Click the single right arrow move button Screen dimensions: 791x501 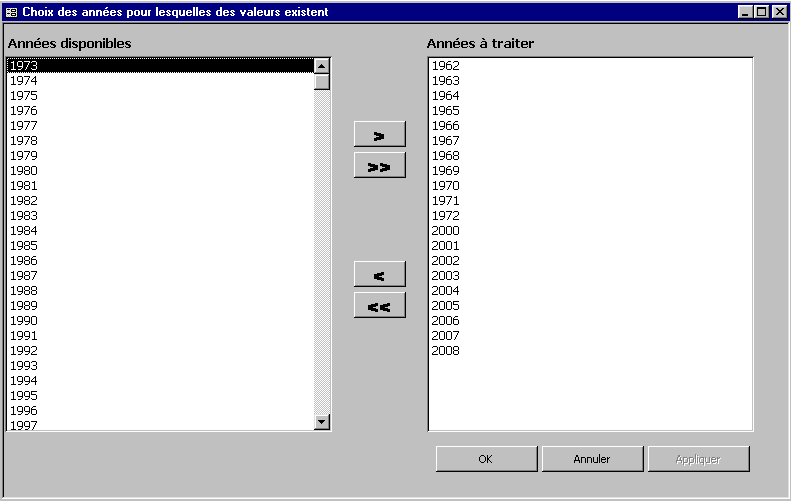pyautogui.click(x=379, y=135)
